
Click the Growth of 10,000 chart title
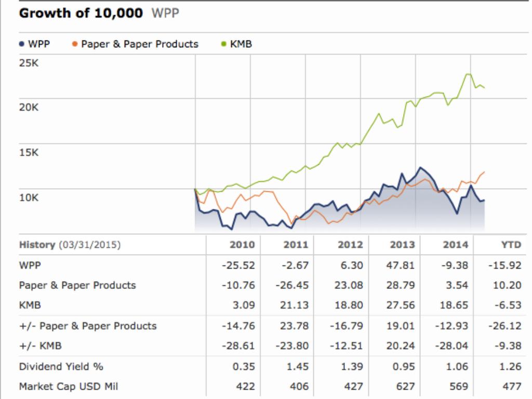(x=81, y=14)
